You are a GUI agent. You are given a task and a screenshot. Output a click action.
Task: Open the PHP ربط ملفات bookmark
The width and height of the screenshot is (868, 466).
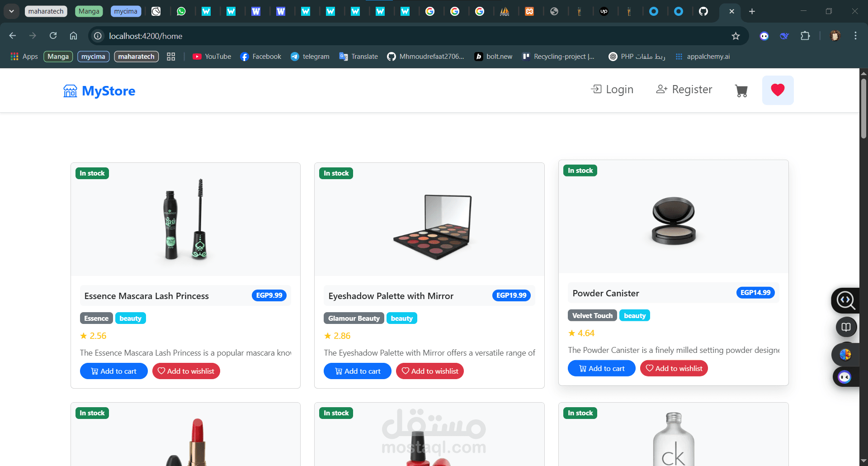(637, 57)
